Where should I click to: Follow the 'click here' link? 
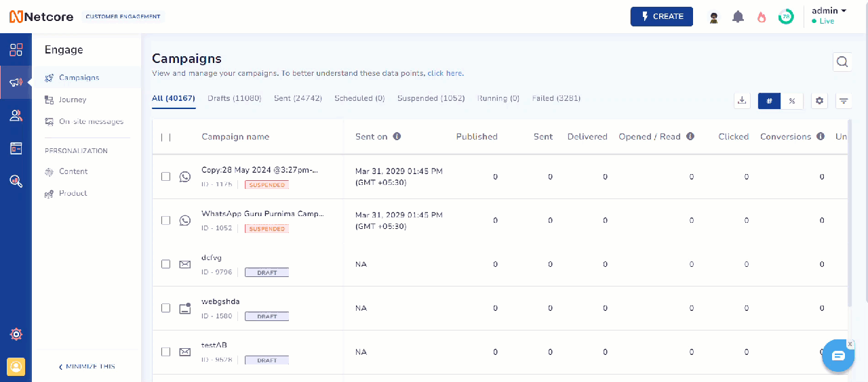point(445,73)
